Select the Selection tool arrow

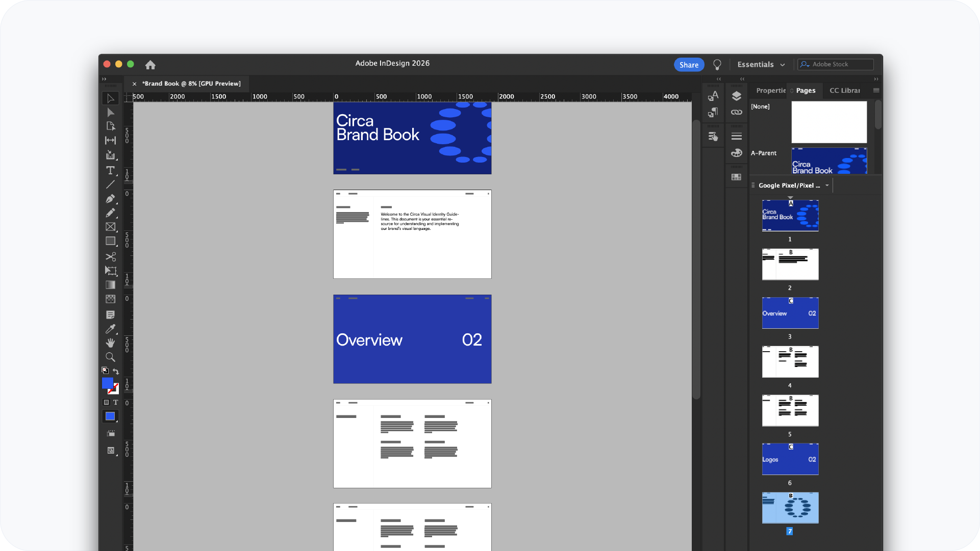click(x=110, y=98)
